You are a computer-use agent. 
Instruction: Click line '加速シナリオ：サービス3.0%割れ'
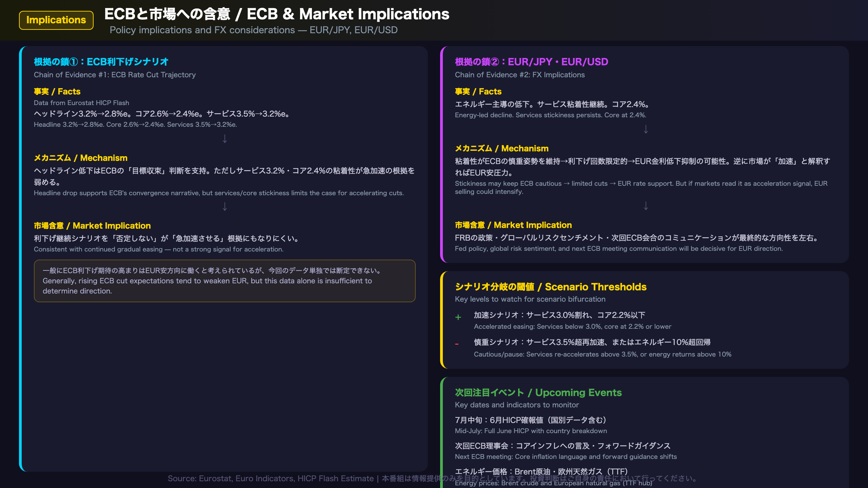point(559,315)
